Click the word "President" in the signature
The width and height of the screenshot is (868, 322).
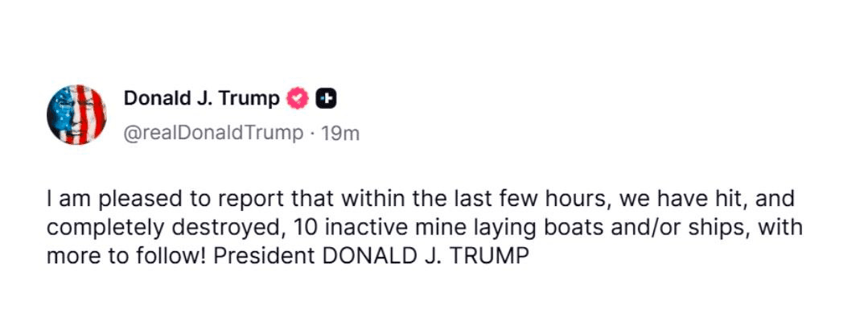coord(254,256)
